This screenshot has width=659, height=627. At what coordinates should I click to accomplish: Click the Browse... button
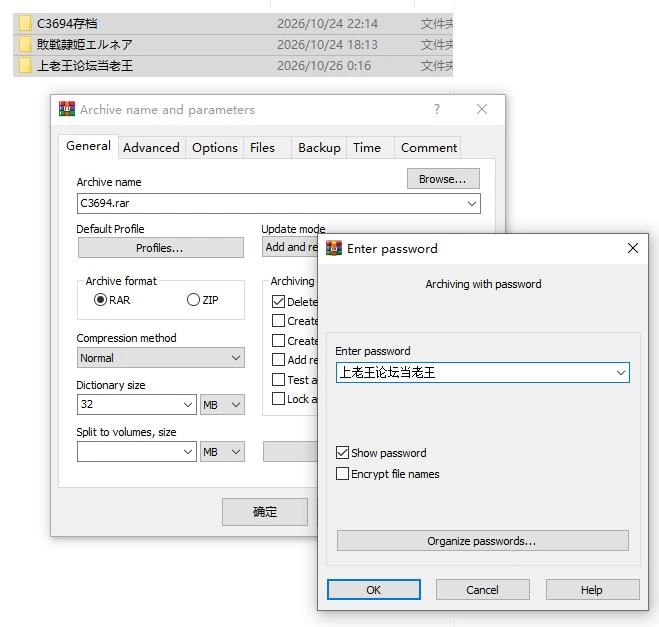click(x=443, y=179)
